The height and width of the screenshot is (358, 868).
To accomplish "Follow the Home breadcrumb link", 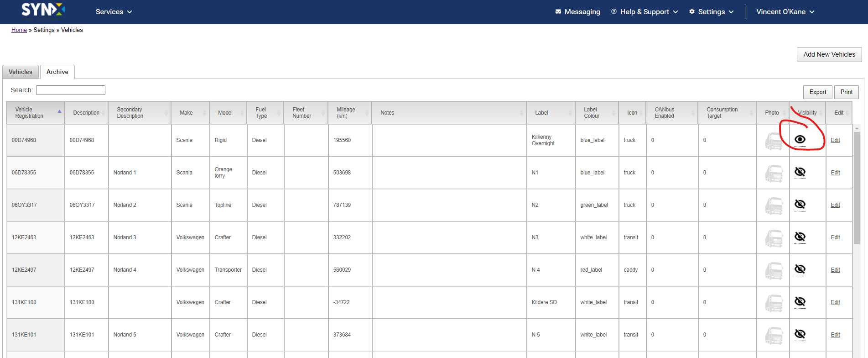I will (19, 30).
